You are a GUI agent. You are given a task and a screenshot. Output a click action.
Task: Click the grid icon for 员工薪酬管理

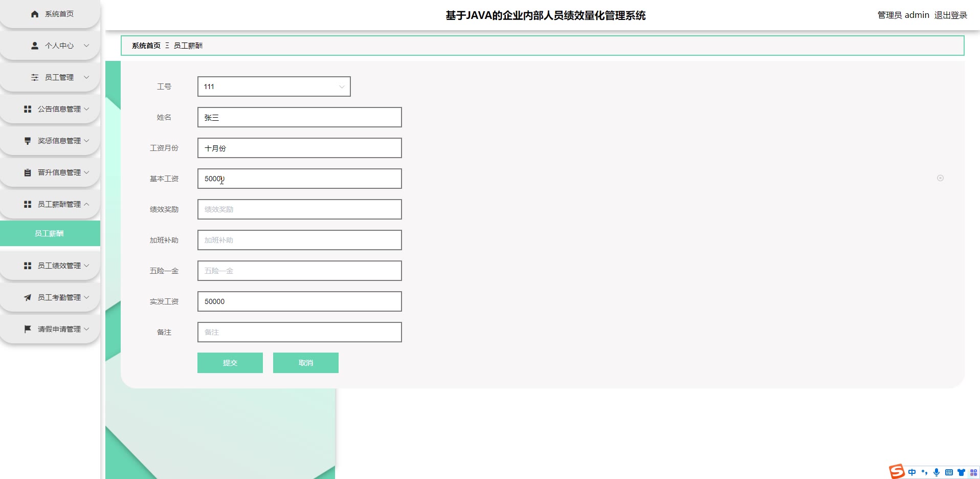[x=28, y=204]
